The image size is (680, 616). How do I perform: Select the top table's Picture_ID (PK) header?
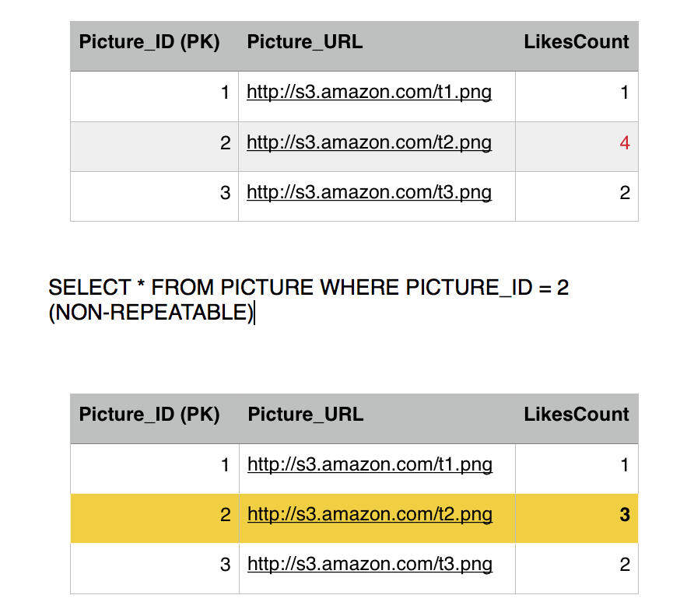149,42
